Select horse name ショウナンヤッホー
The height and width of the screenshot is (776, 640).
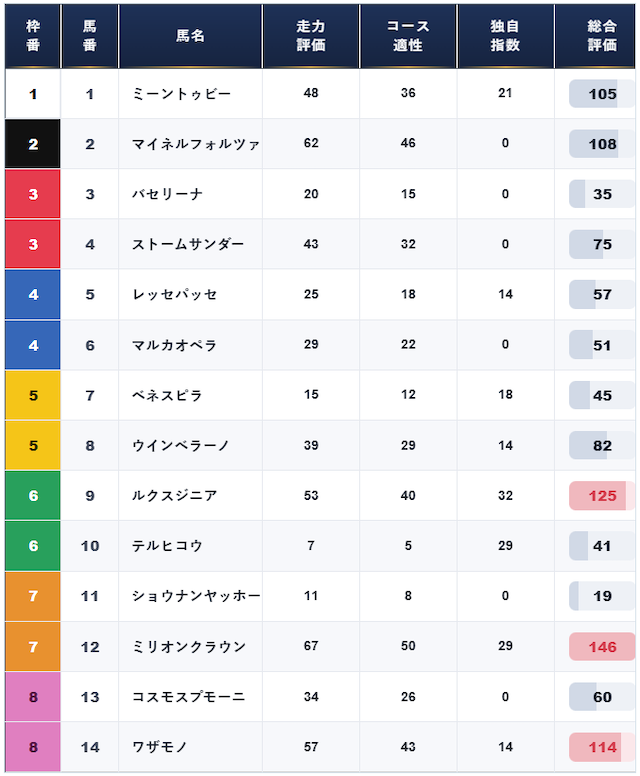tap(196, 596)
